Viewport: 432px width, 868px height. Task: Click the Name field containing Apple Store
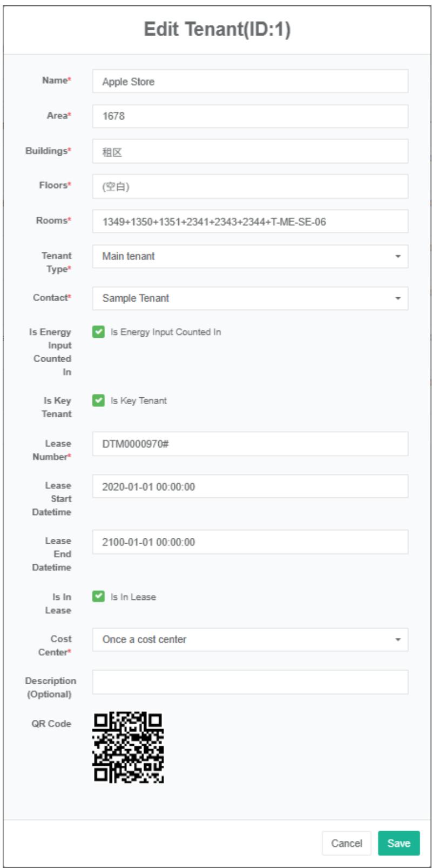tap(249, 82)
